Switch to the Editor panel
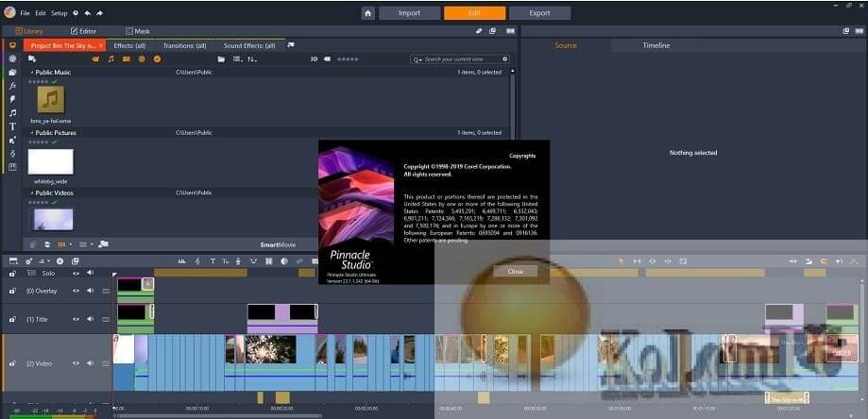Image resolution: width=868 pixels, height=419 pixels. click(83, 31)
